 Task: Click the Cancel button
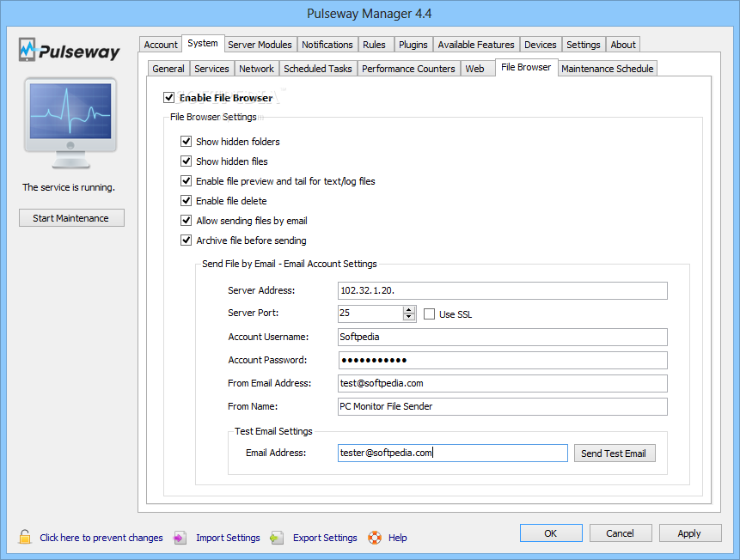(x=621, y=533)
